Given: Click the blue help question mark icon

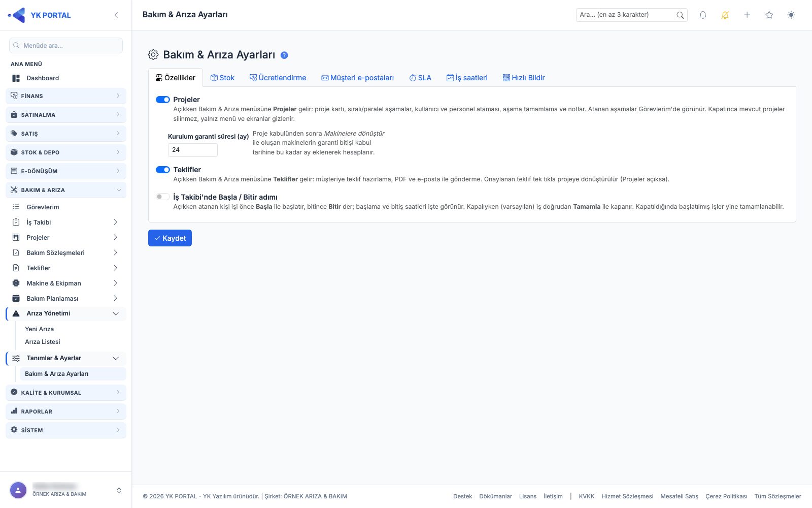Looking at the screenshot, I should tap(284, 55).
